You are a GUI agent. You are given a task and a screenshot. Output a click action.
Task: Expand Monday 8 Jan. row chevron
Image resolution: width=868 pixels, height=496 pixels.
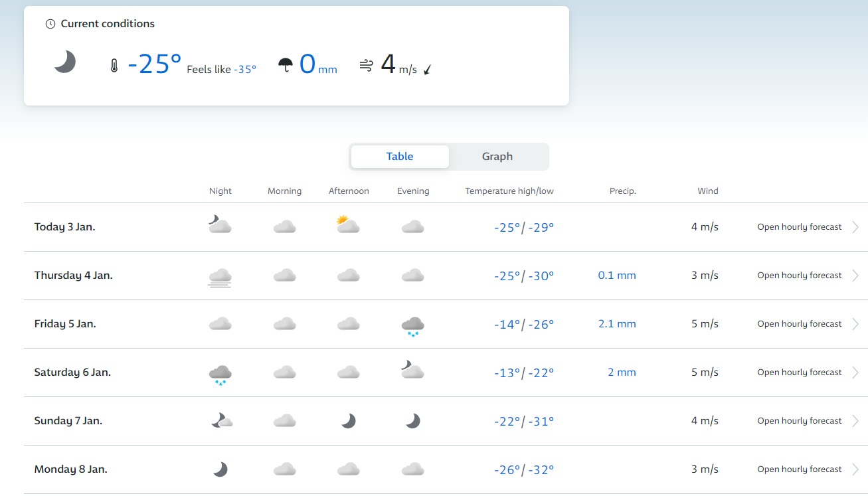pyautogui.click(x=855, y=469)
